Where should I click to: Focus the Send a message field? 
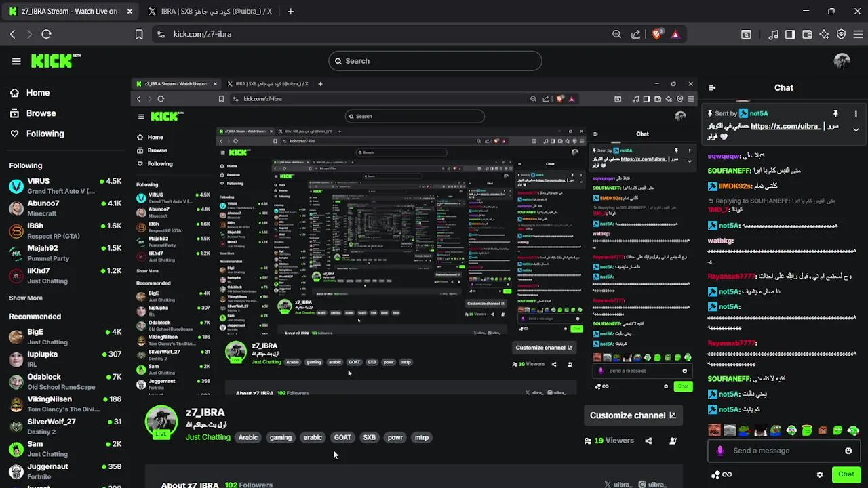point(783,451)
